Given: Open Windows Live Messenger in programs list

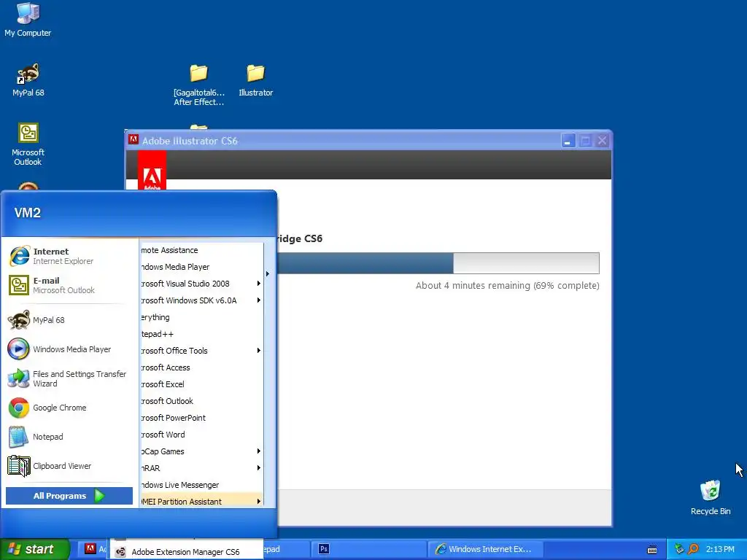Looking at the screenshot, I should [201, 485].
